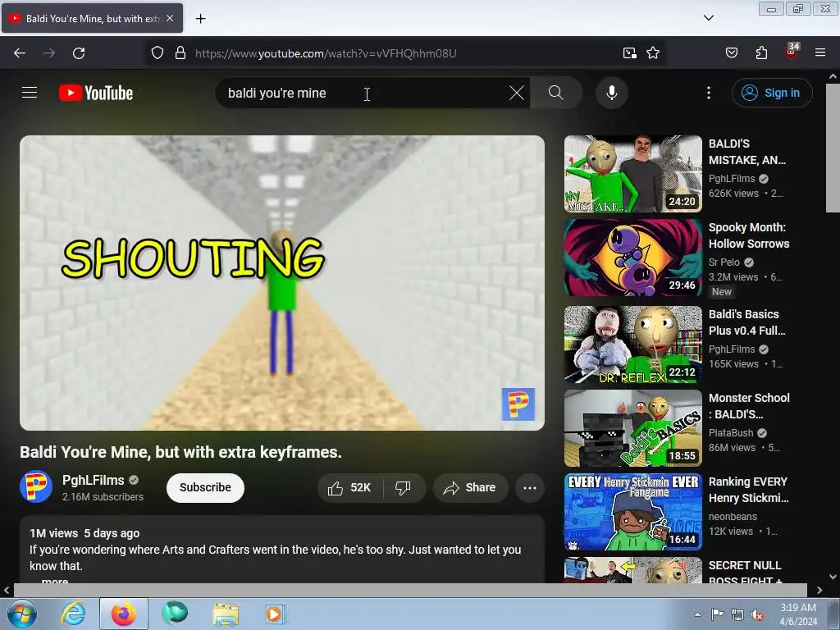Reload the page
This screenshot has height=630, width=840.
click(79, 53)
